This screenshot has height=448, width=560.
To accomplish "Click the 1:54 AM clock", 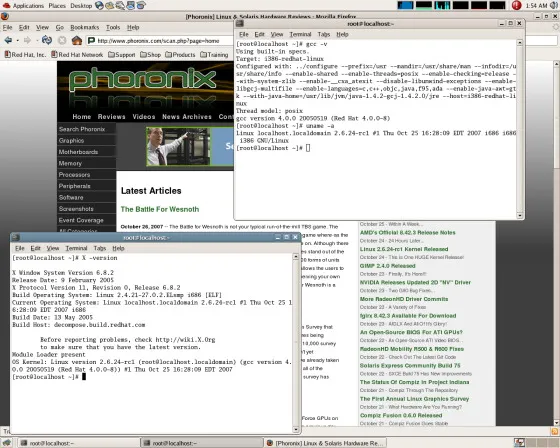I will pos(536,6).
